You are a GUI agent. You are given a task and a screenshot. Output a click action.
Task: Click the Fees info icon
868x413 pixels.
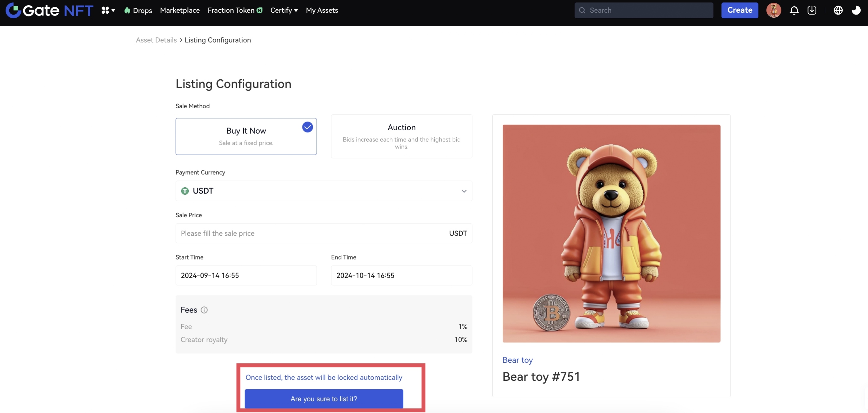click(x=204, y=310)
